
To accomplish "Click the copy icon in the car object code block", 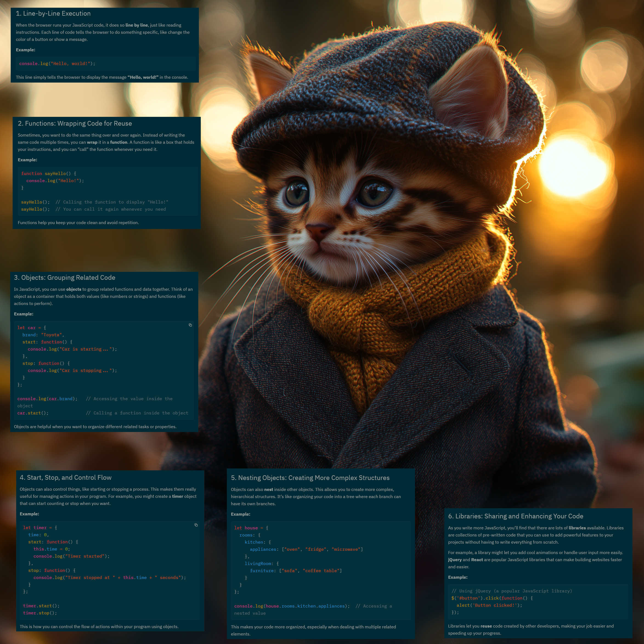I will [x=190, y=325].
